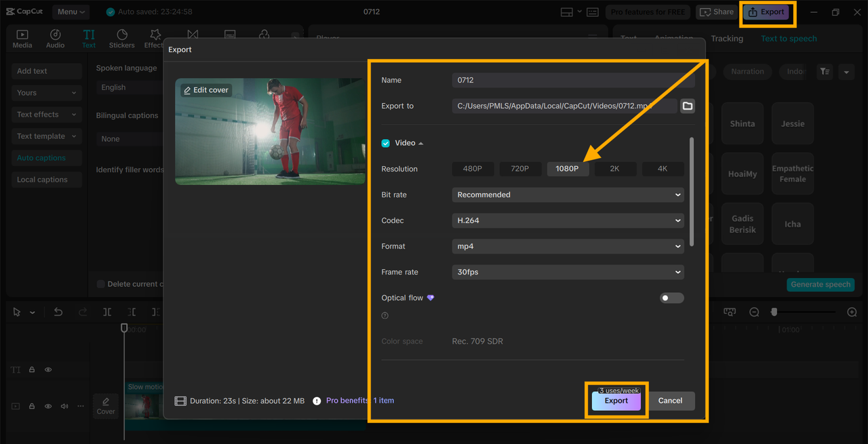This screenshot has height=444, width=868.
Task: Open the Audio panel
Action: 56,39
